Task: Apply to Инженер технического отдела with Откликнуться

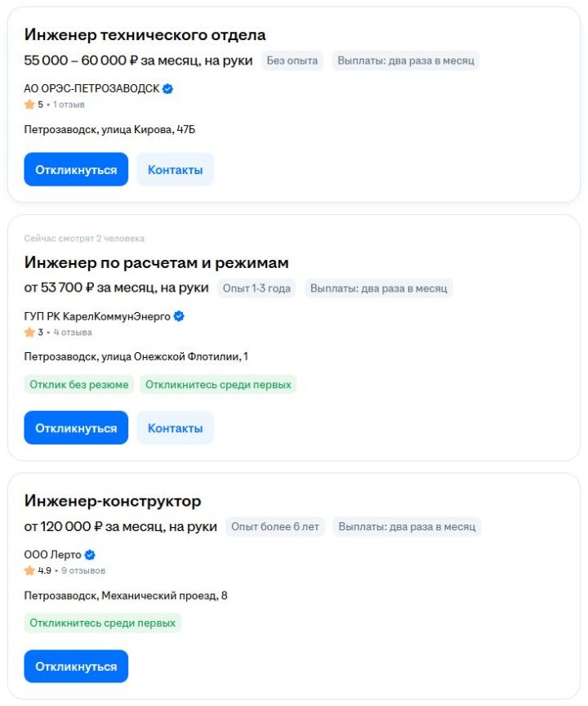Action: click(76, 169)
